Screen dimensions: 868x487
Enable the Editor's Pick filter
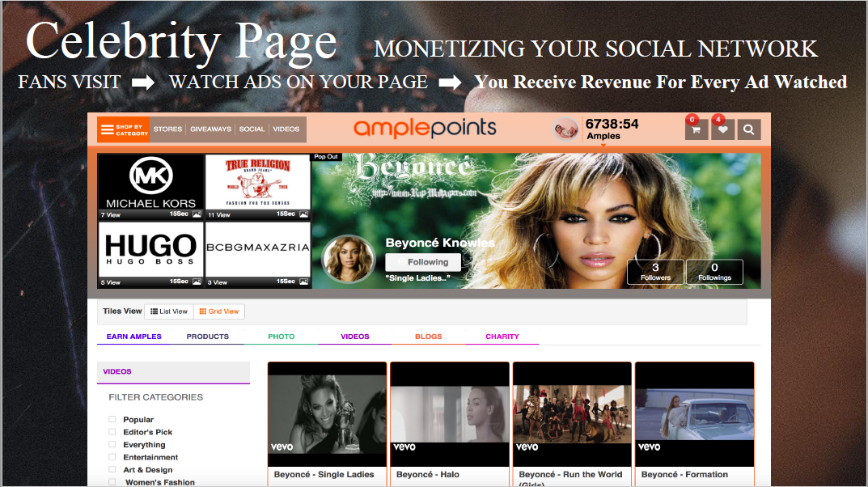(112, 432)
